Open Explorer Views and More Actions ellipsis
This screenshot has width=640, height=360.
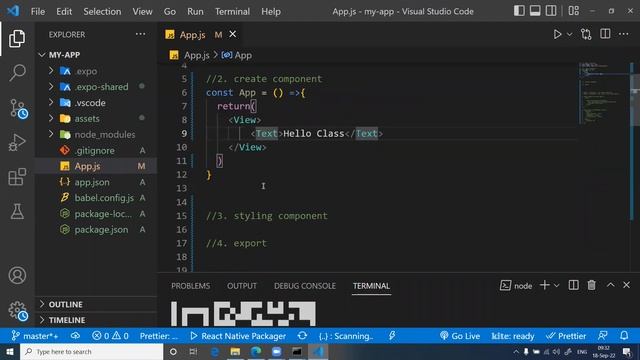coord(140,34)
